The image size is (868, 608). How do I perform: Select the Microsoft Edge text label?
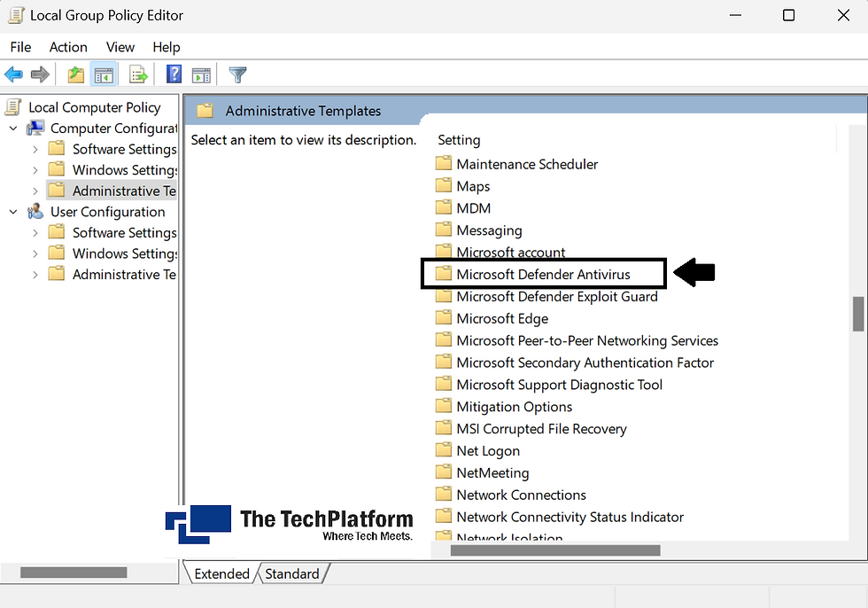click(502, 319)
